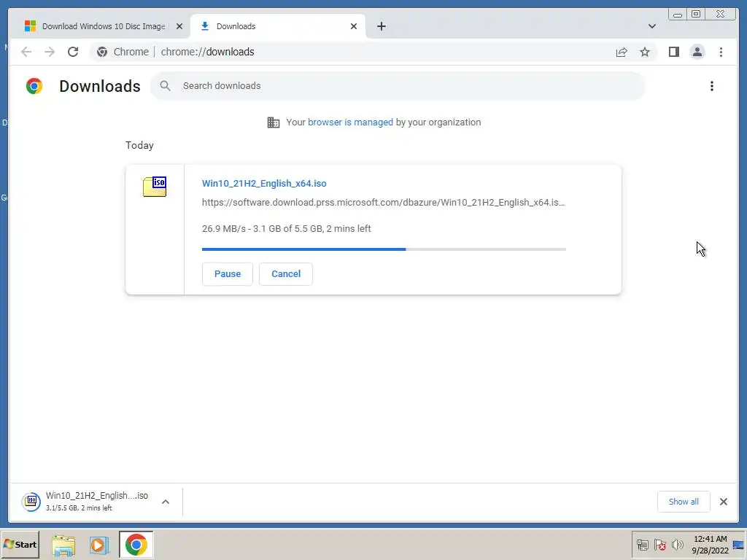Close the download shelf bar

(x=723, y=502)
